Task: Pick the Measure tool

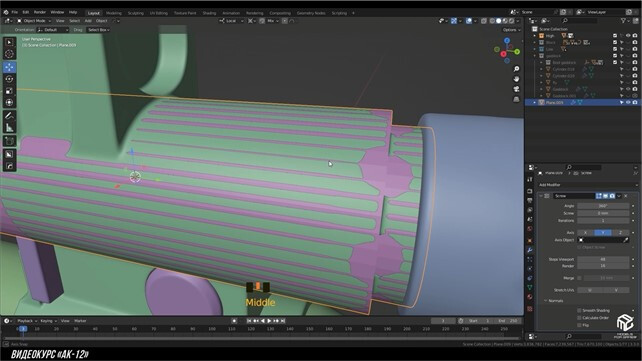Action: 9,128
